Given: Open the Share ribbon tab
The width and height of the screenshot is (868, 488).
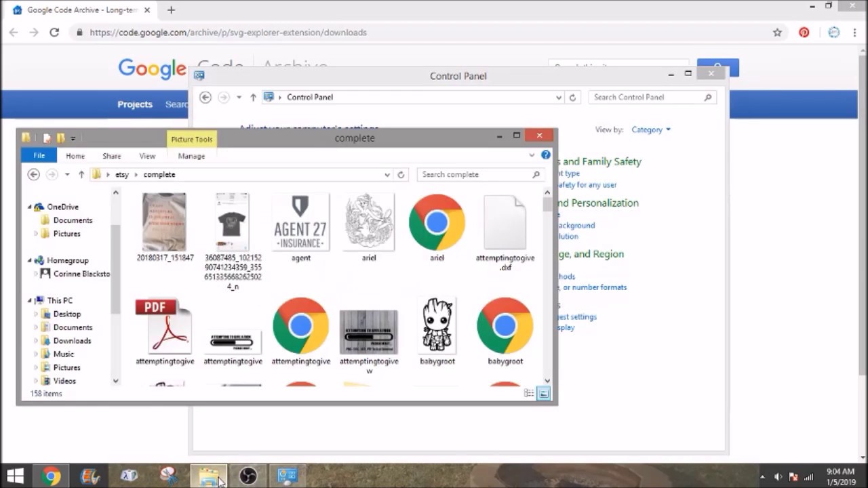Looking at the screenshot, I should pos(112,156).
